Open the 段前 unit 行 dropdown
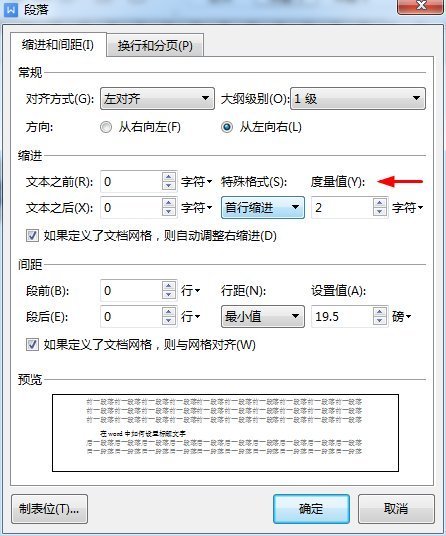Viewport: 446px width, 536px height. coord(190,291)
